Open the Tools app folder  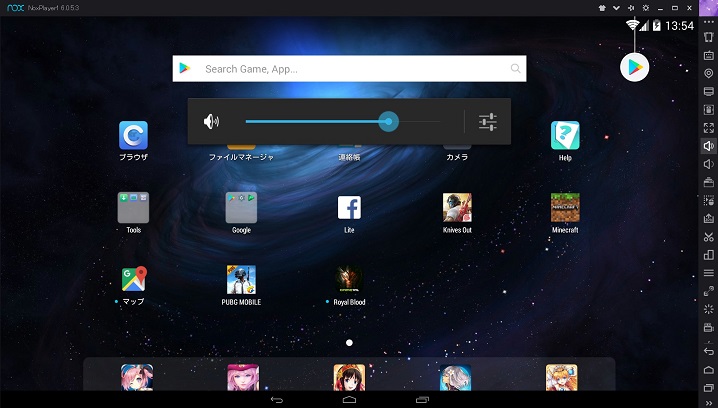point(133,207)
